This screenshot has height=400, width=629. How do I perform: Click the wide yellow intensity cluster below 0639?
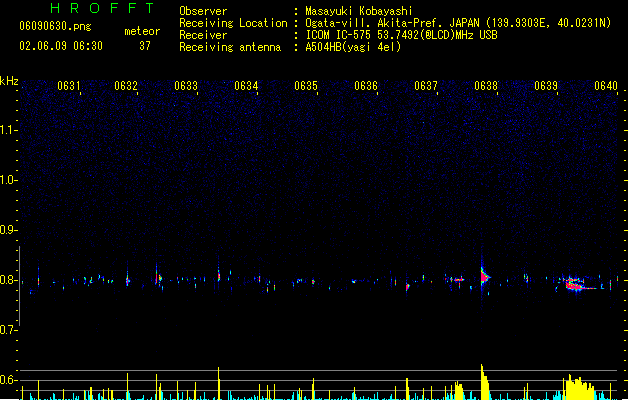pos(579,387)
